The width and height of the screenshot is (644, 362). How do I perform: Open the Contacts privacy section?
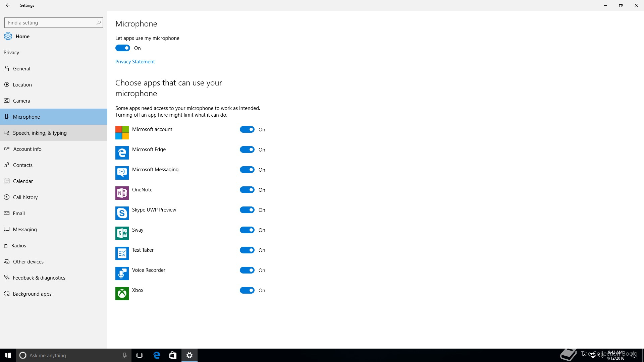pos(54,165)
